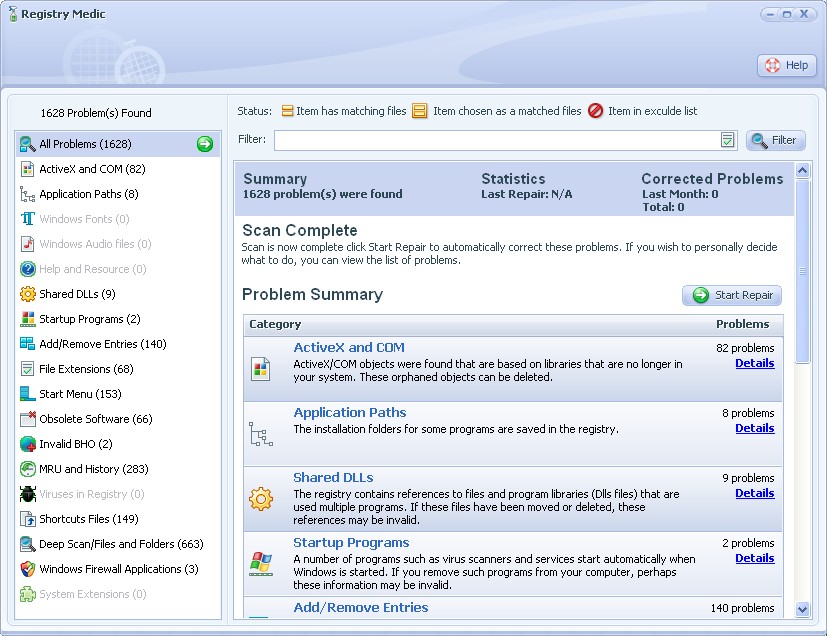Viewport: 827px width, 636px height.
Task: Select All Problems (1628) category
Action: pyautogui.click(x=118, y=144)
